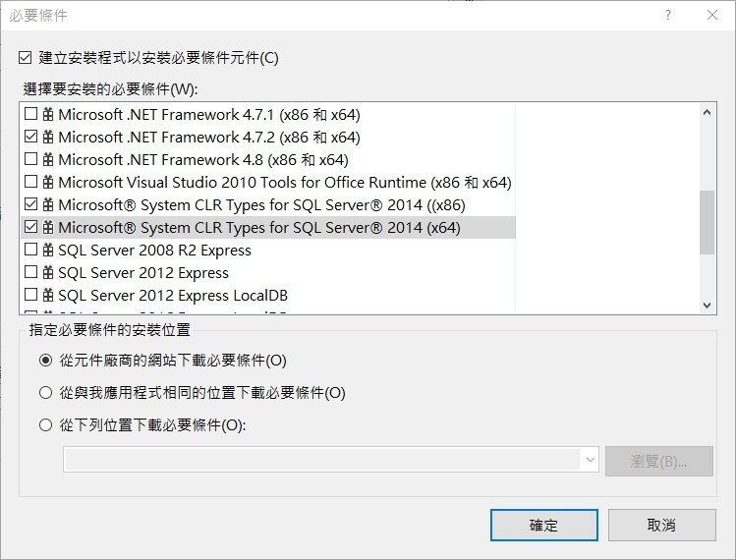
Task: Uncheck System CLR Types SQL Server 2014 (x86) checkbox
Action: point(31,203)
